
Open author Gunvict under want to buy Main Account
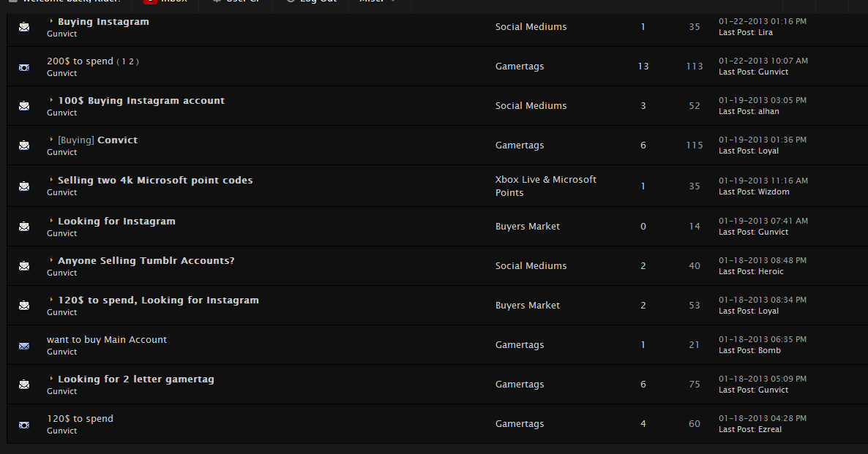click(x=61, y=352)
